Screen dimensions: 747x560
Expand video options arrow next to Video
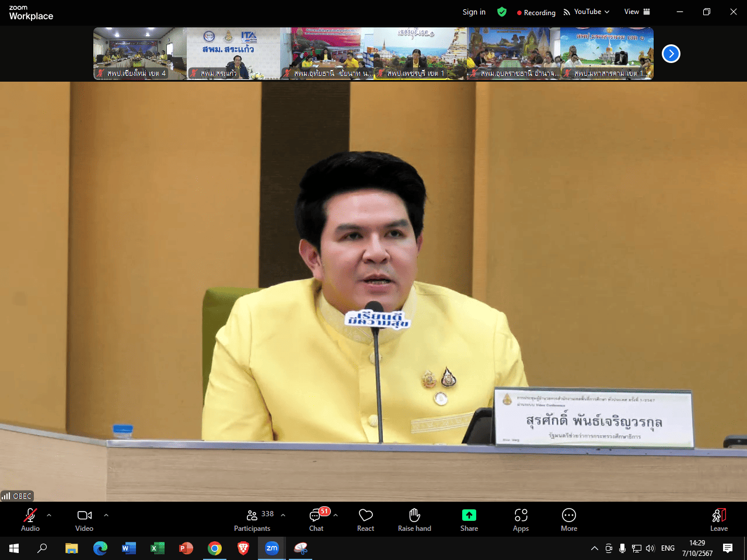(106, 515)
